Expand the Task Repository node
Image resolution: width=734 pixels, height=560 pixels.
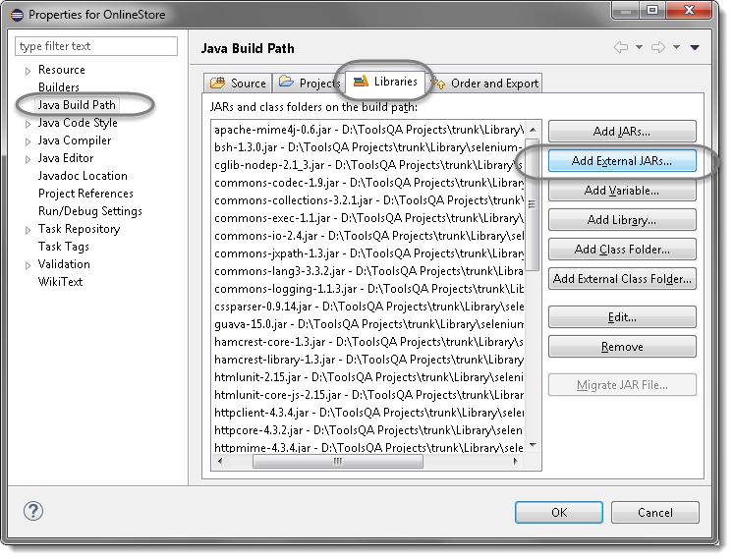point(28,230)
